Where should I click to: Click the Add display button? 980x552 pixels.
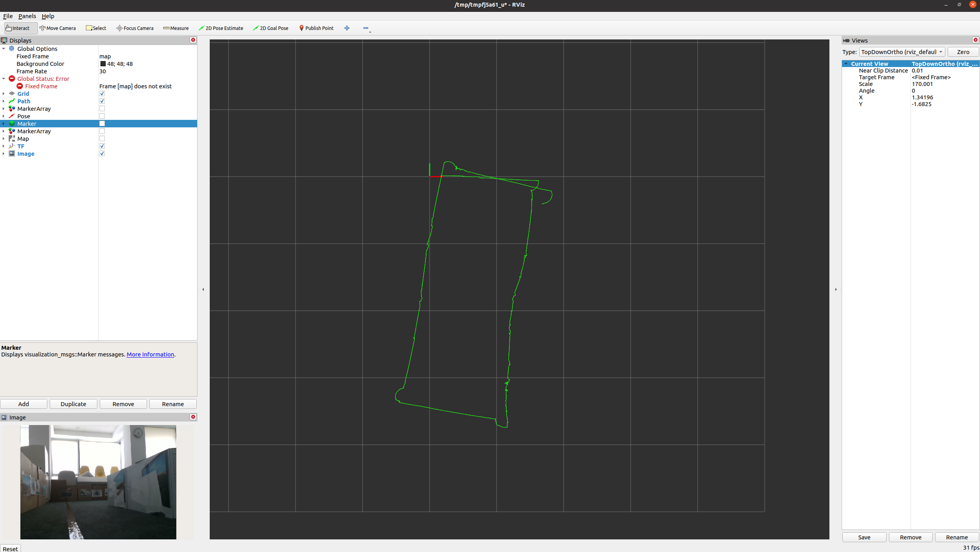pos(24,404)
